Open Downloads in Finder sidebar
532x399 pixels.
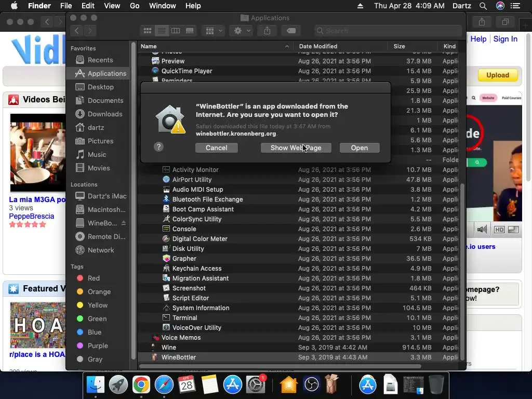[98, 114]
